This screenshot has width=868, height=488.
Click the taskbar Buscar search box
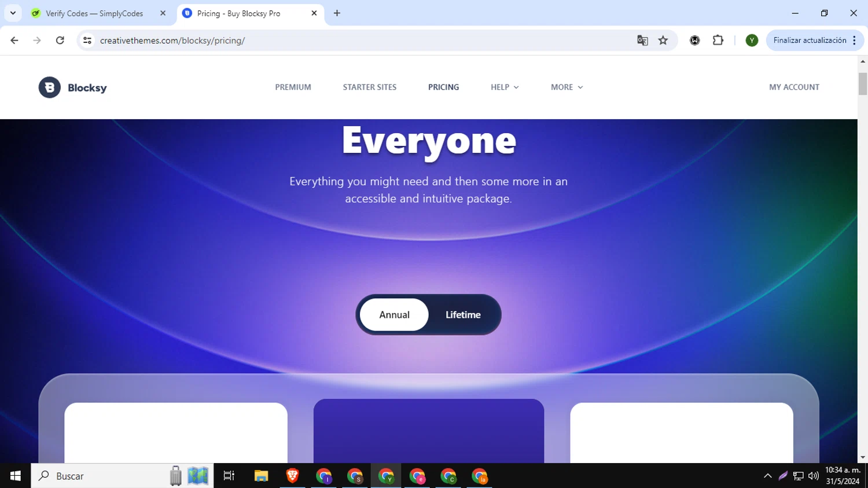pos(122,476)
